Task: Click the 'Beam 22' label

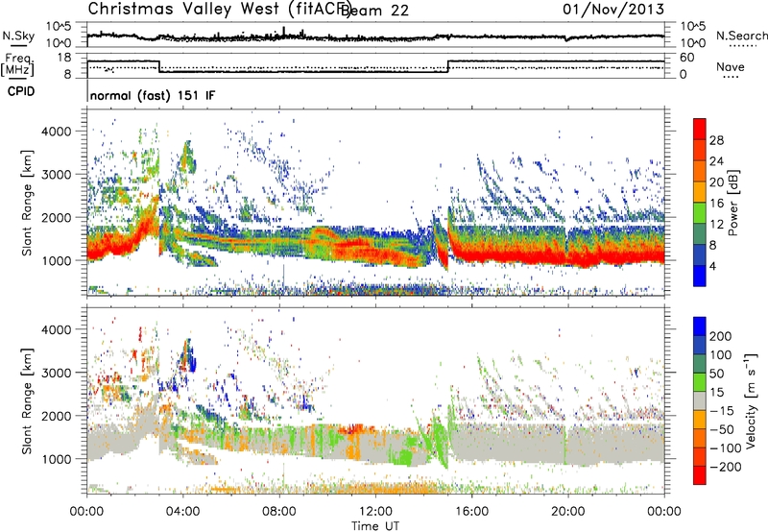Action: pyautogui.click(x=374, y=10)
